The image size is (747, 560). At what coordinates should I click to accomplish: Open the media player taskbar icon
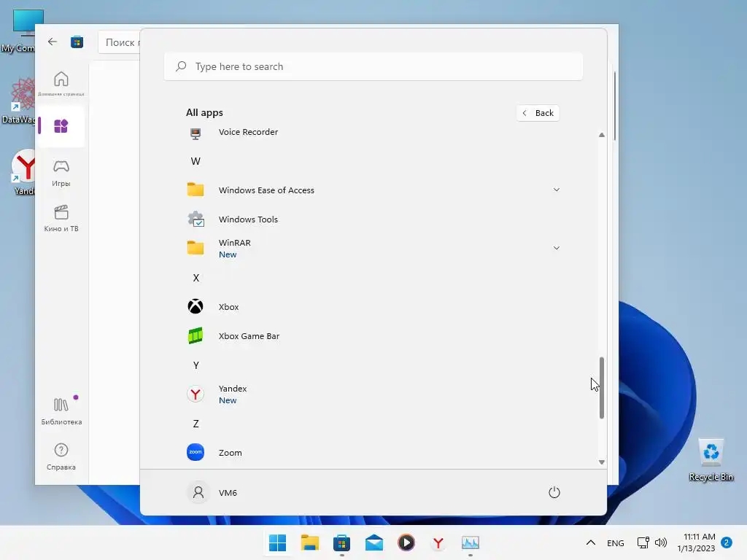[x=406, y=542]
